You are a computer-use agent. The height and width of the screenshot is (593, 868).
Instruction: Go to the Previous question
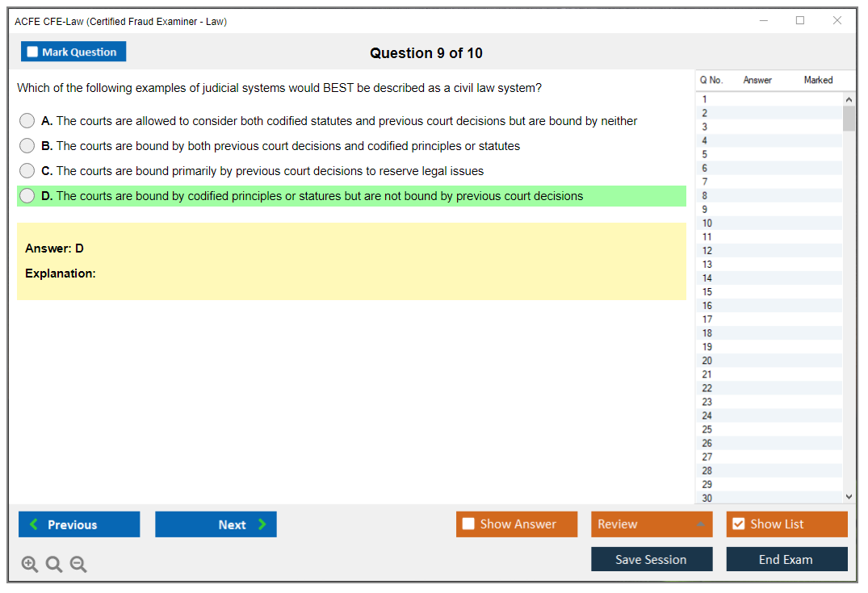[79, 524]
